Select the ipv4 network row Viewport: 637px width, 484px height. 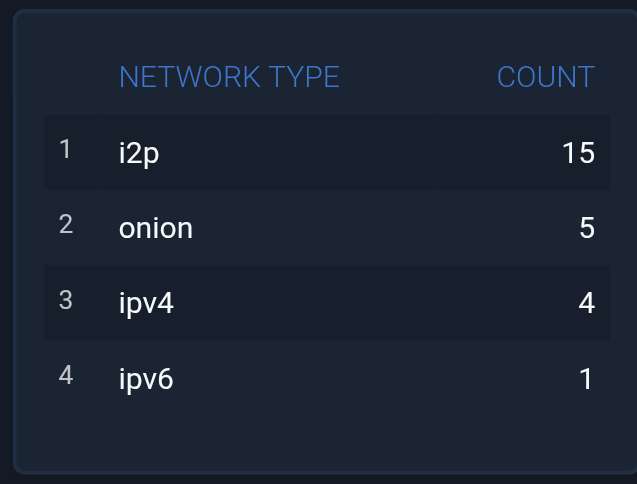click(327, 303)
